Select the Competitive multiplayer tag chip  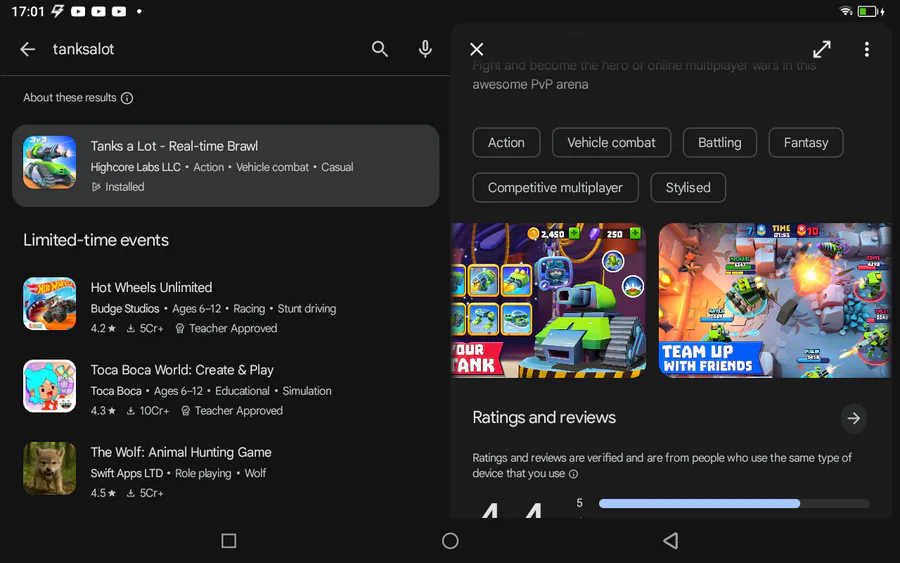(555, 188)
